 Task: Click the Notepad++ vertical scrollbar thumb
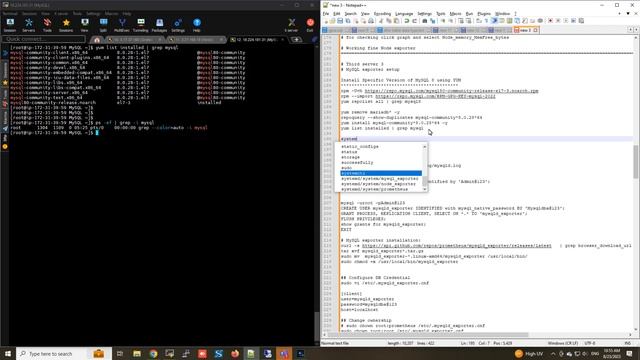(636, 162)
